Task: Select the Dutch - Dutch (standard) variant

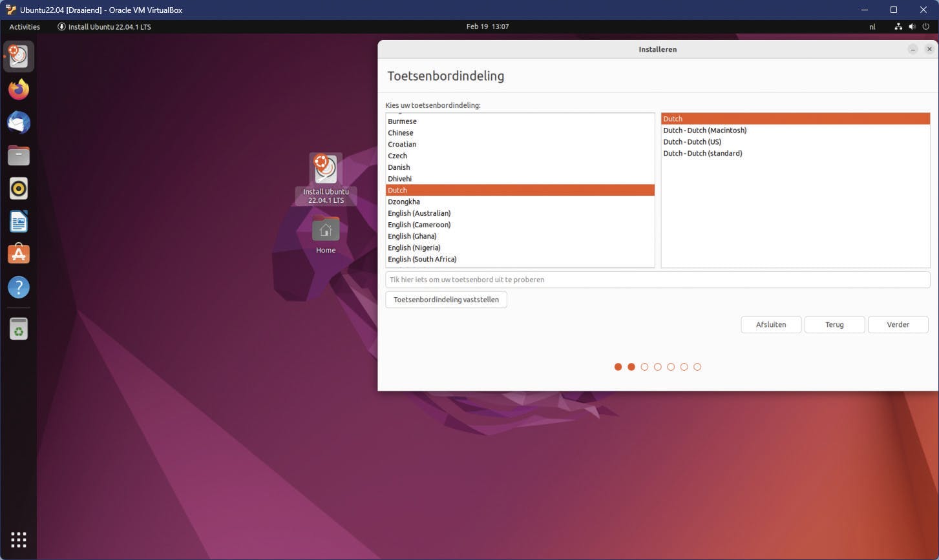Action: 796,153
